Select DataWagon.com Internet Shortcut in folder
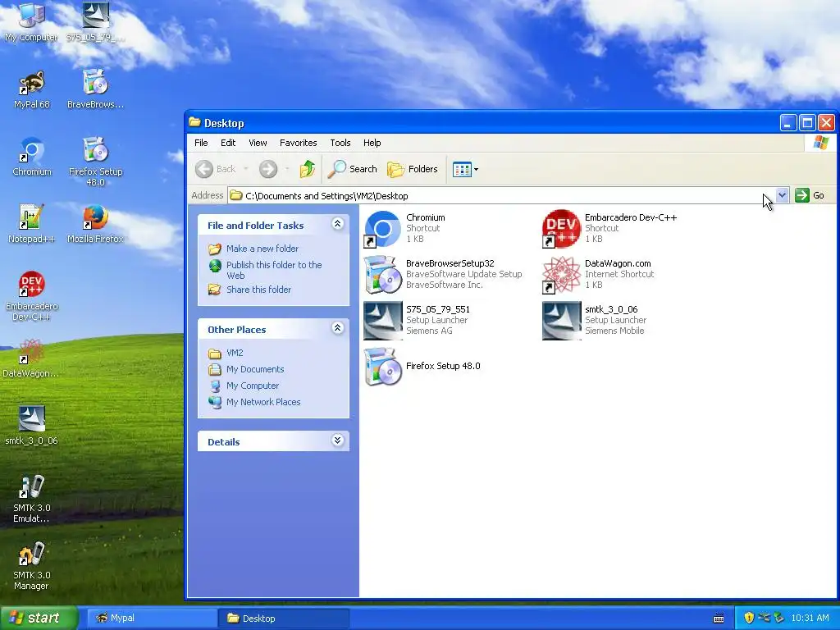This screenshot has width=840, height=630. point(598,274)
